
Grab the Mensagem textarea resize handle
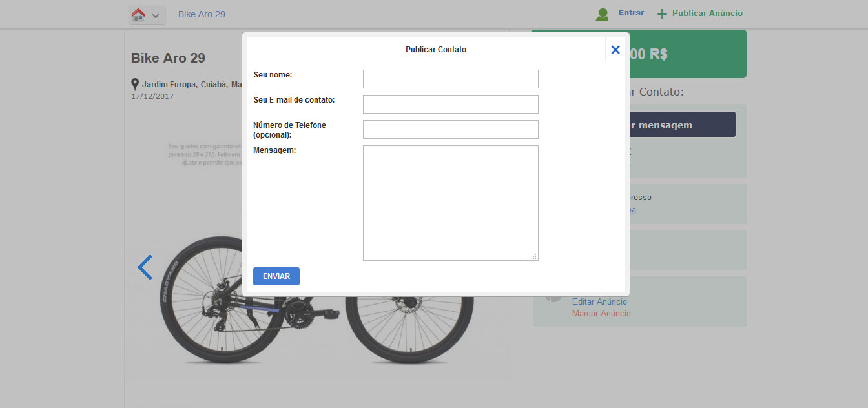pos(534,256)
